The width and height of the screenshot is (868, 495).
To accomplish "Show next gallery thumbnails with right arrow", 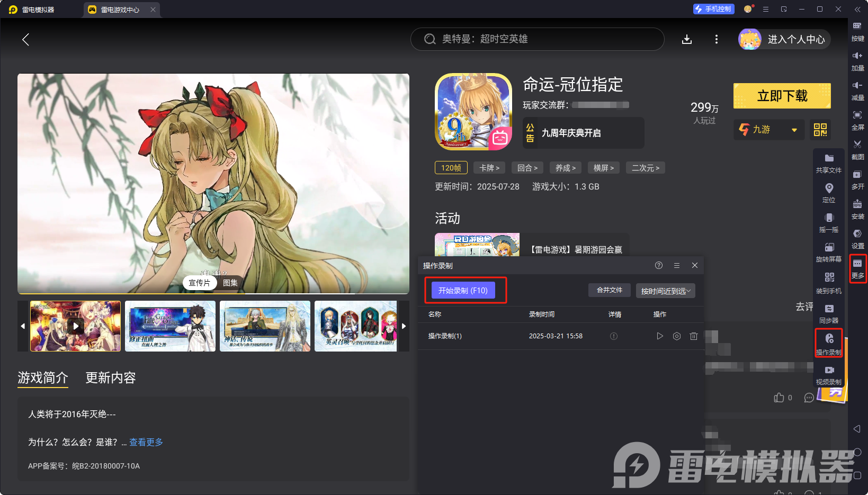I will tap(404, 326).
